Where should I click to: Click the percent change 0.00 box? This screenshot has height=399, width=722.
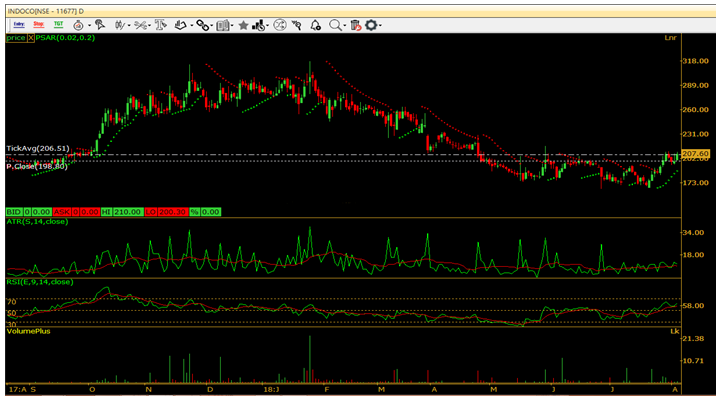205,212
